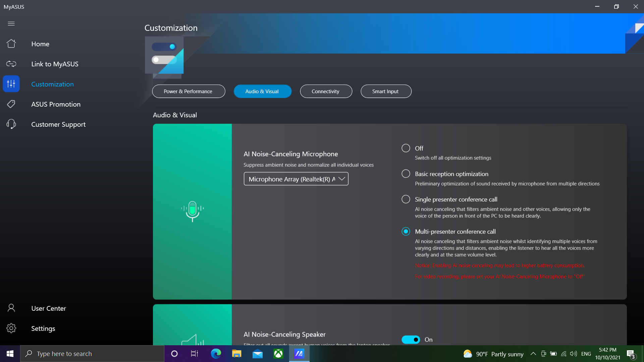This screenshot has height=362, width=644.
Task: Click the MyASUS taskbar icon
Action: (x=299, y=354)
